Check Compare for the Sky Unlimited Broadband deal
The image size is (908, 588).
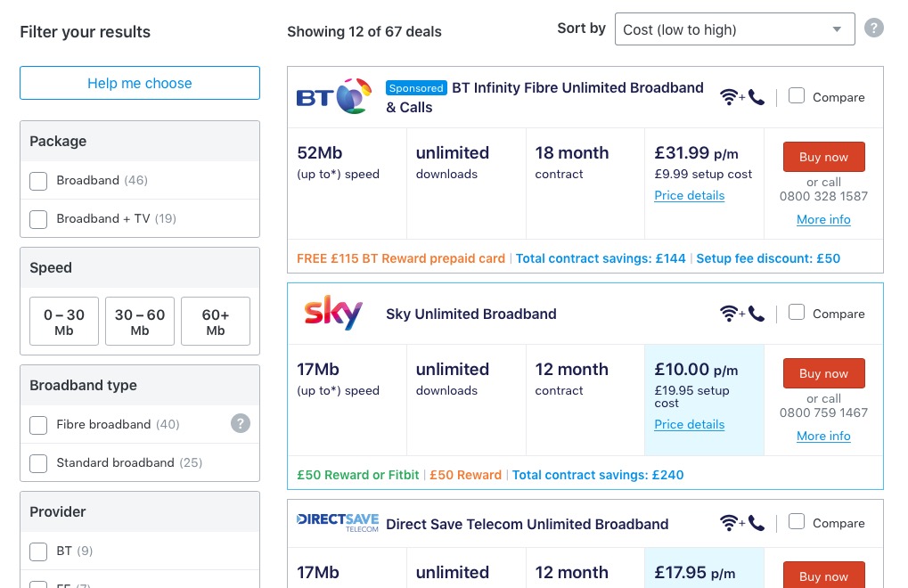[x=797, y=313]
